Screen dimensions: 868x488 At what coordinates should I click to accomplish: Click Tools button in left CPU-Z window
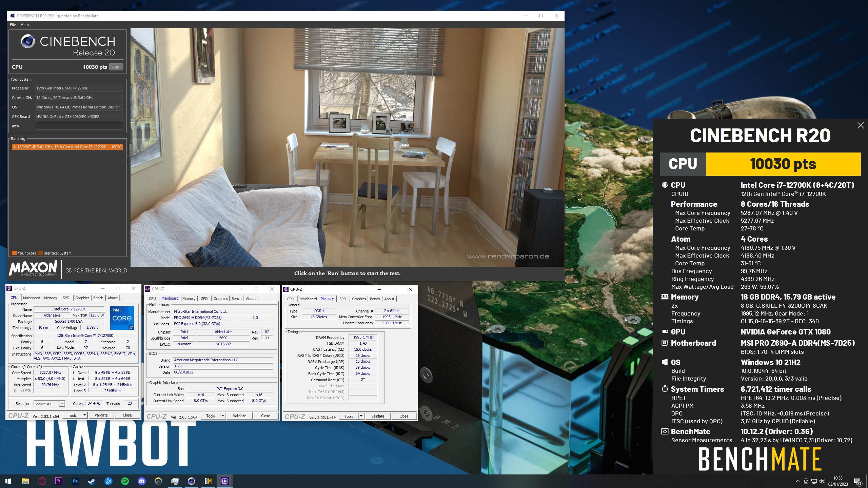click(72, 415)
